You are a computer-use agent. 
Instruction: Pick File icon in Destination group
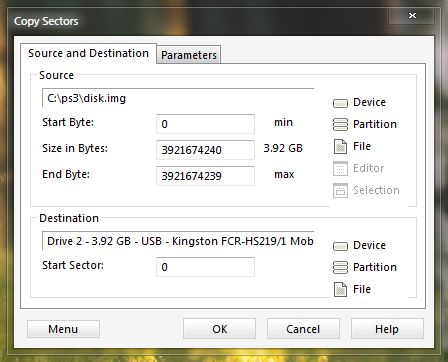coord(340,289)
